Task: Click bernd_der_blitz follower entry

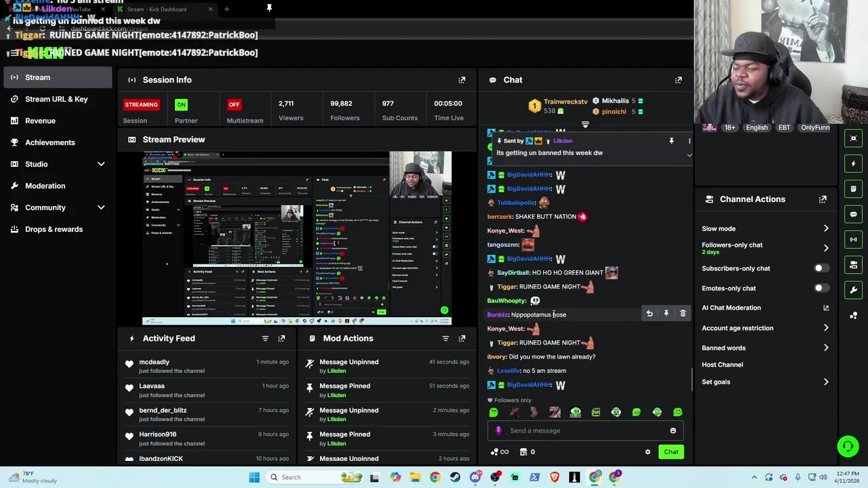Action: [x=163, y=410]
